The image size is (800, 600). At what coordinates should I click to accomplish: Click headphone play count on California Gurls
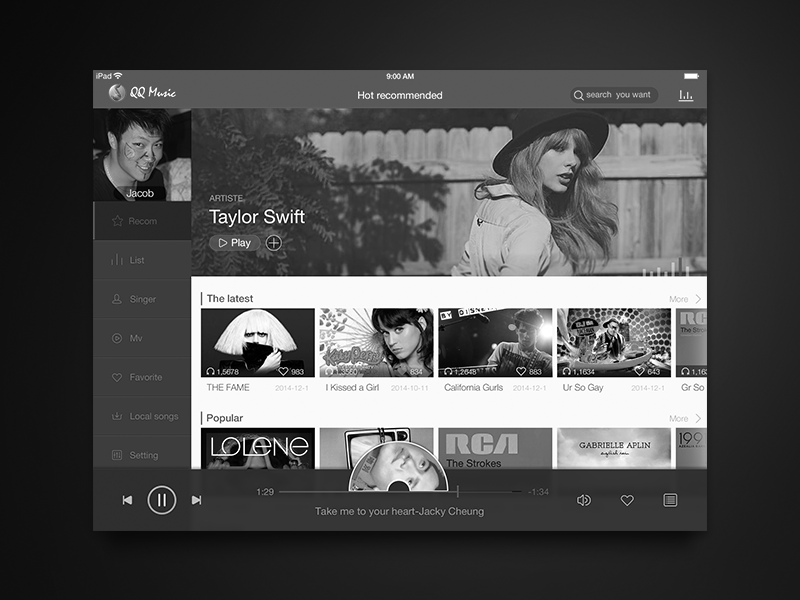pyautogui.click(x=460, y=371)
